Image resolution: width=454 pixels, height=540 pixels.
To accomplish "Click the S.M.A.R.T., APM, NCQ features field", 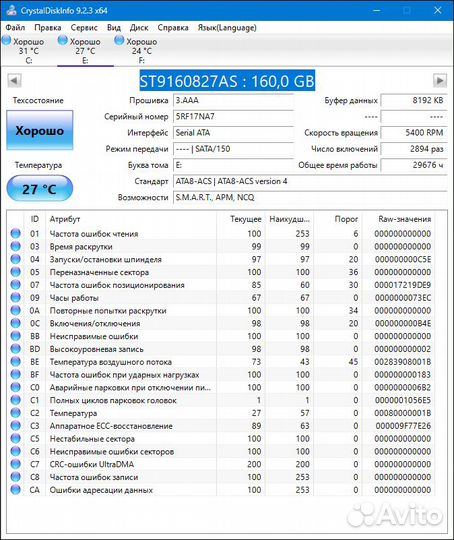I will point(310,197).
